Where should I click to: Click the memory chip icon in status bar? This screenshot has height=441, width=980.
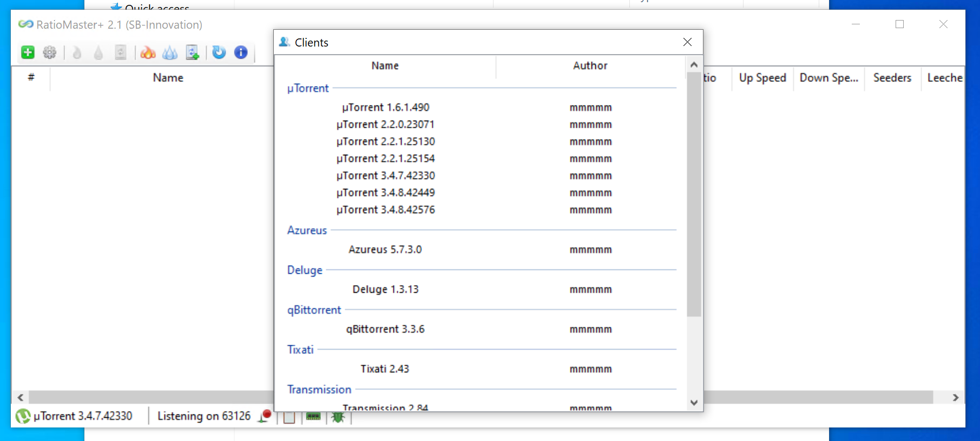click(x=313, y=416)
